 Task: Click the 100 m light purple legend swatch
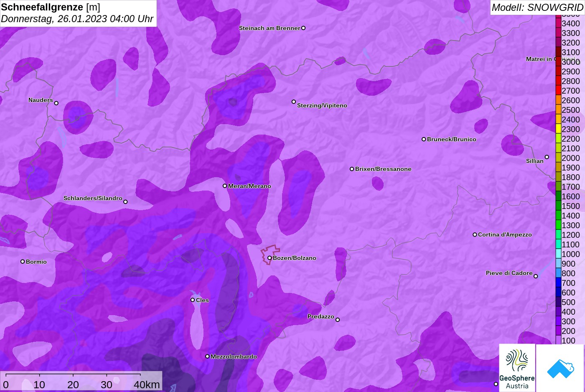(558, 340)
